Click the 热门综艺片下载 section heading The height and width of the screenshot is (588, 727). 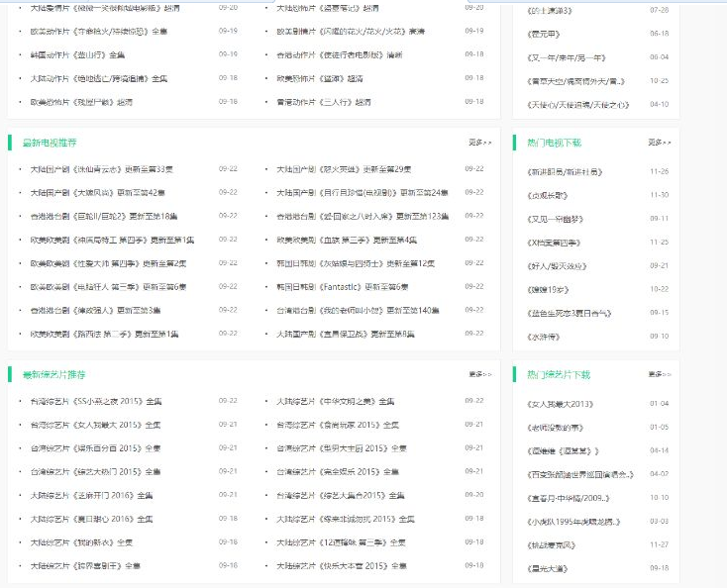click(559, 374)
